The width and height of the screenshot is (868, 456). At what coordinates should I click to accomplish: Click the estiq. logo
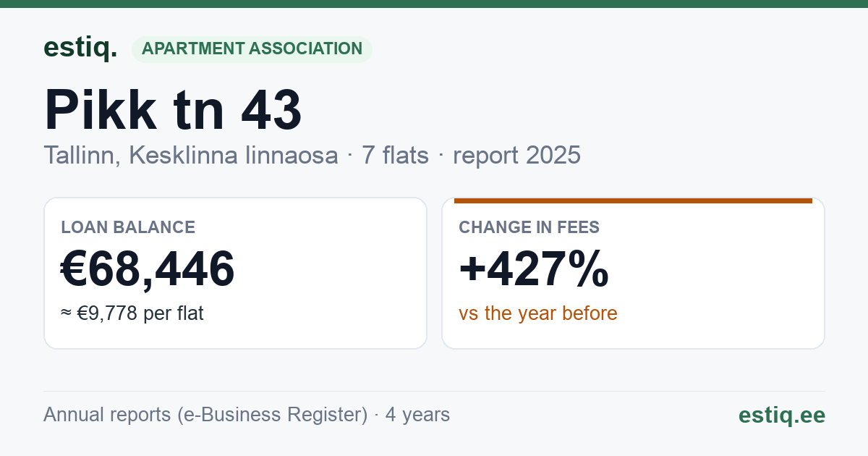tap(80, 48)
